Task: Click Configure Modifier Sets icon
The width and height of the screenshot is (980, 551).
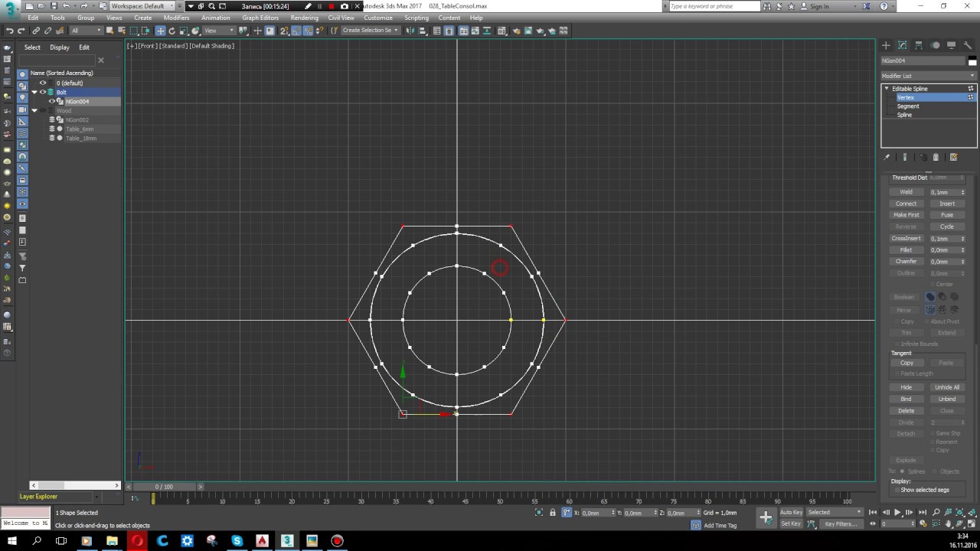Action: (953, 157)
